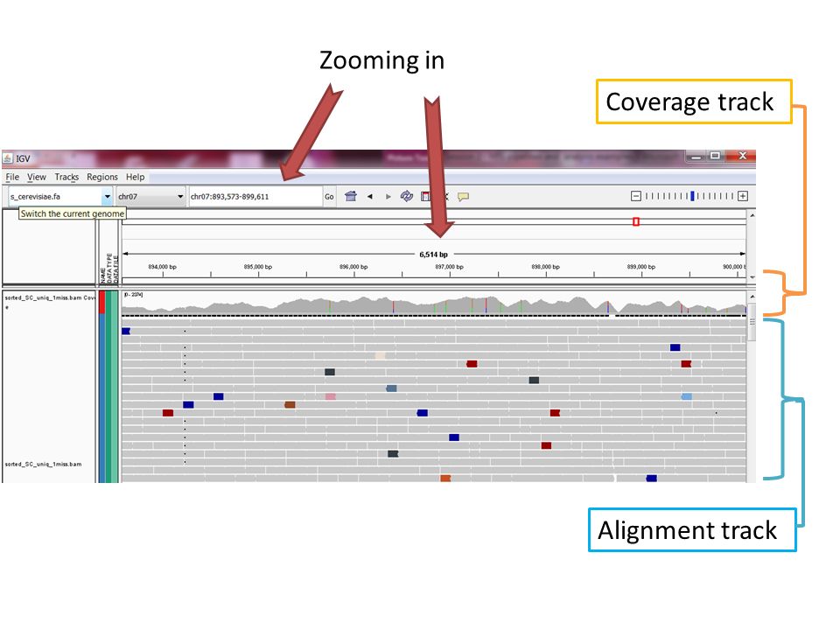Click the blue zoom level slider marker
Screen dimensions: 840x630
pyautogui.click(x=692, y=196)
